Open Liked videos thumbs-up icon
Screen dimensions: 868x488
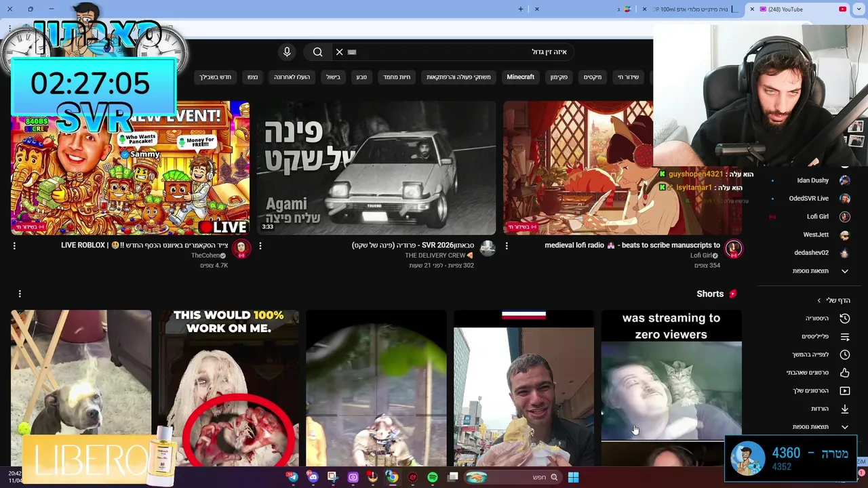844,373
